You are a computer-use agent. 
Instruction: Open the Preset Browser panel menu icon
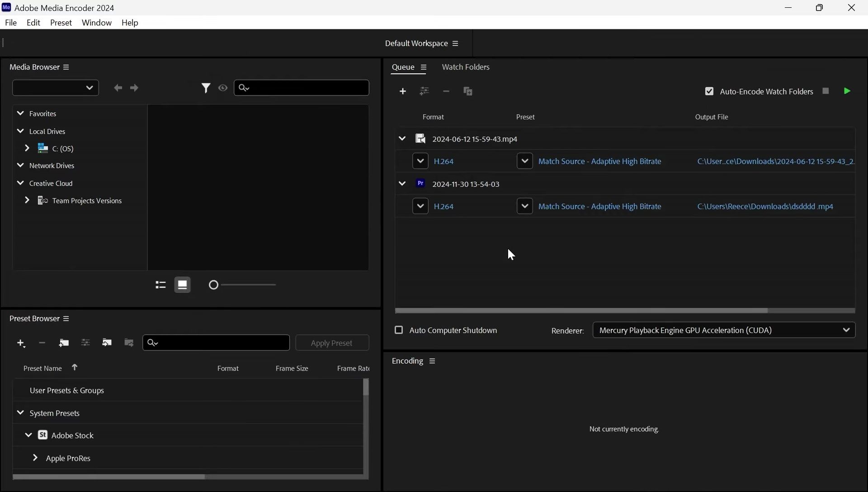(x=66, y=319)
